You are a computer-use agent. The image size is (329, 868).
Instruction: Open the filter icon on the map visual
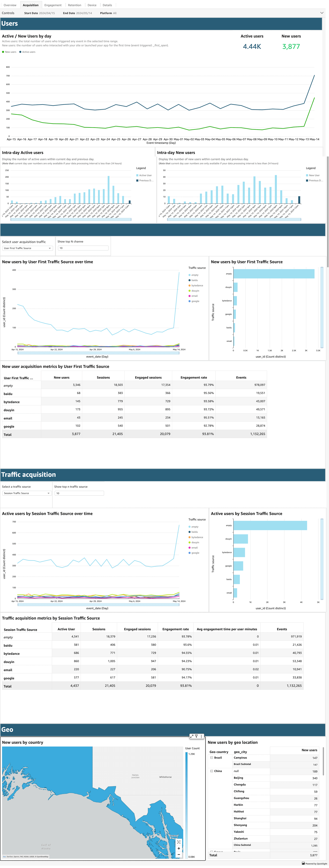[197, 736]
